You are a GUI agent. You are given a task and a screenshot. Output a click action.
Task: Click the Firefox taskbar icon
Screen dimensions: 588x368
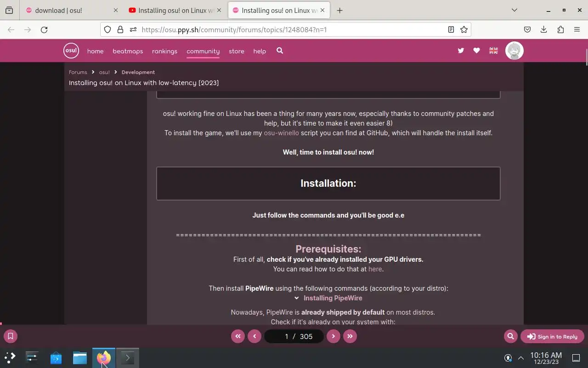click(103, 357)
